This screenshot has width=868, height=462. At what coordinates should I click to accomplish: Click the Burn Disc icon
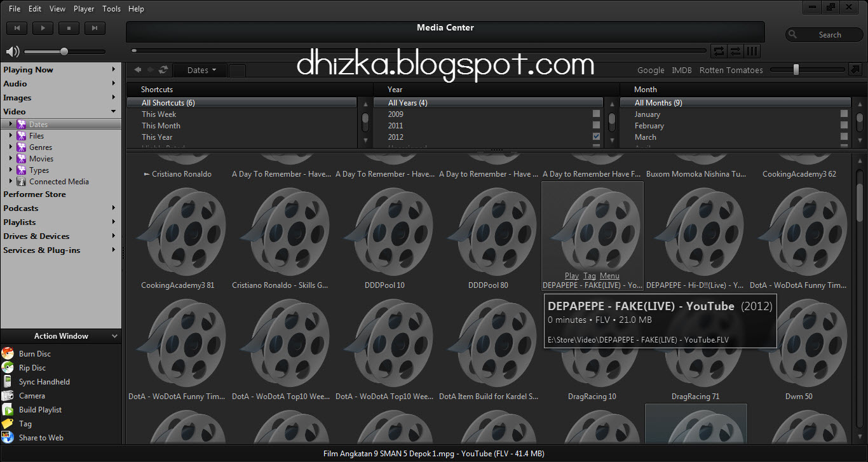pos(8,353)
